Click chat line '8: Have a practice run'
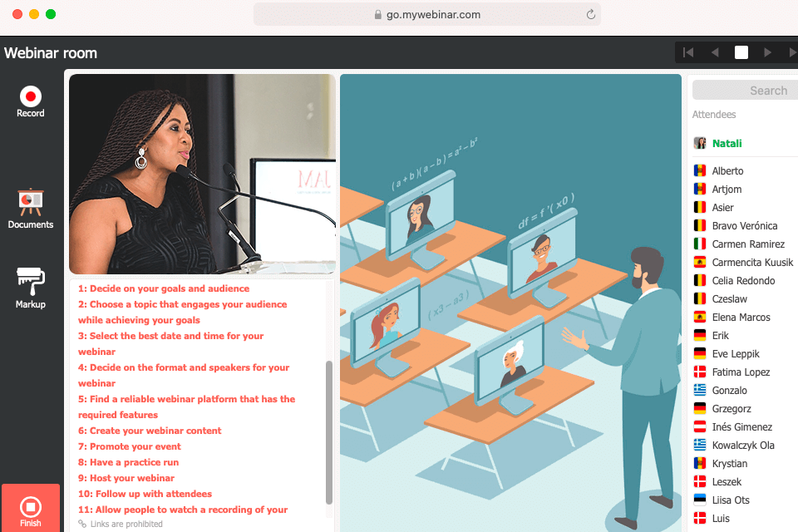 pyautogui.click(x=128, y=462)
